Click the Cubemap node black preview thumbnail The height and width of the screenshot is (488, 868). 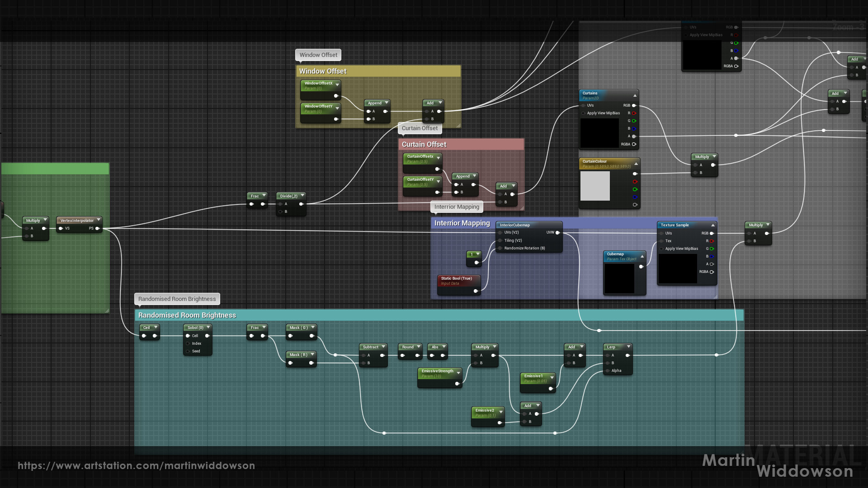pyautogui.click(x=619, y=278)
